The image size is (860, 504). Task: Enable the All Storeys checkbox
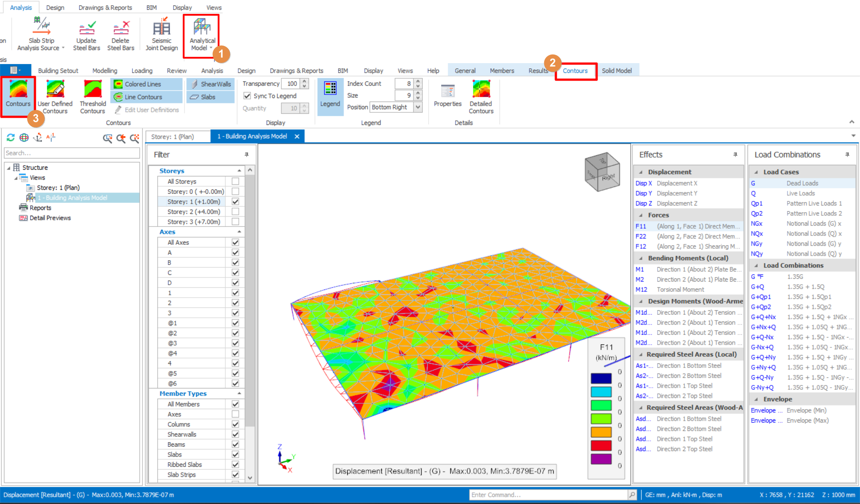[235, 181]
